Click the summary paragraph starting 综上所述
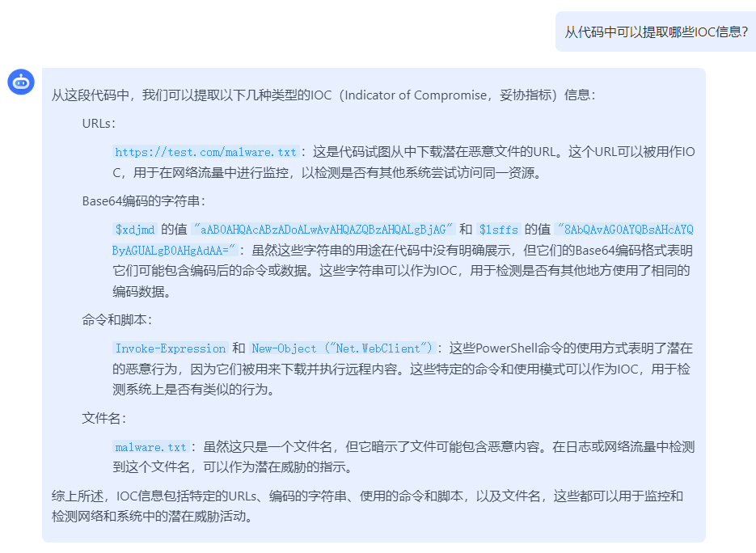 [x=367, y=506]
